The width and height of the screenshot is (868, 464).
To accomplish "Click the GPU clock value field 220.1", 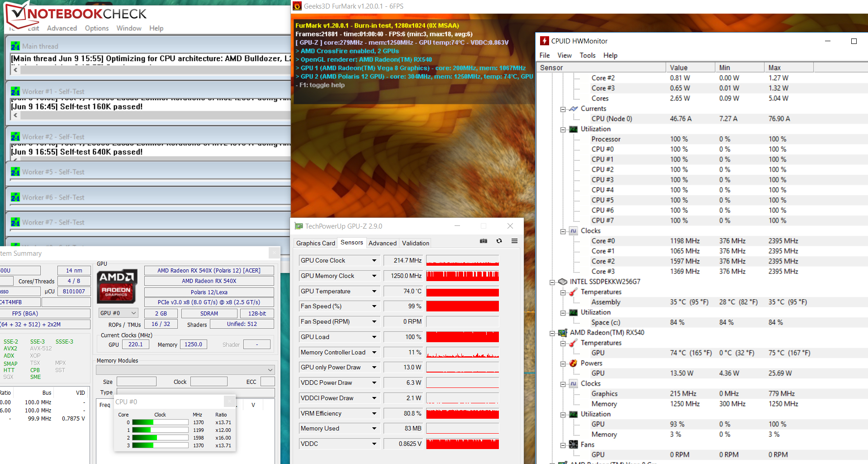I will pos(135,344).
